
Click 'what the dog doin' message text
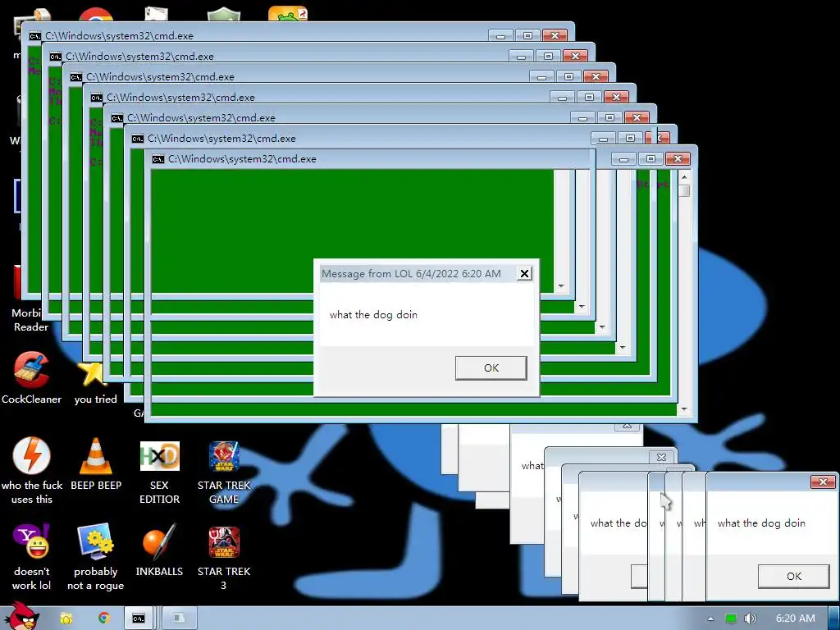tap(373, 315)
